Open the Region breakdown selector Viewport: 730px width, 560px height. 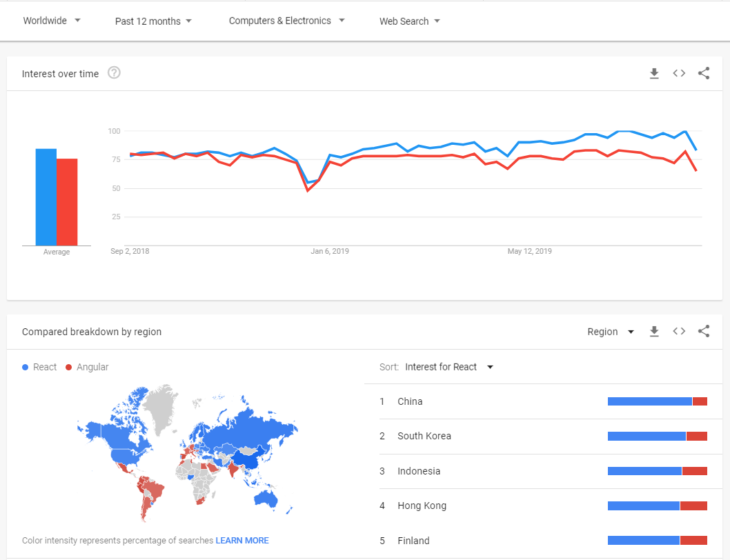[x=610, y=332]
